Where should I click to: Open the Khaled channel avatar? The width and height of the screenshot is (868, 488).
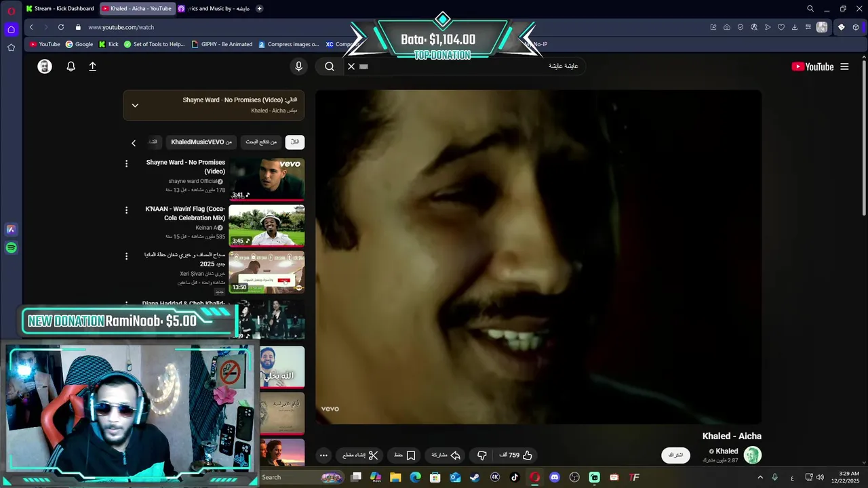tap(753, 455)
